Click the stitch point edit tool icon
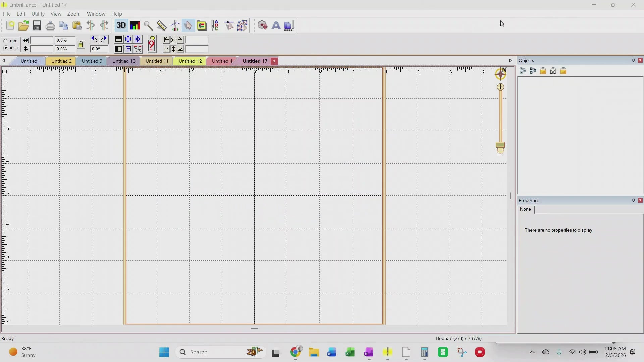The height and width of the screenshot is (362, 644). click(x=229, y=25)
